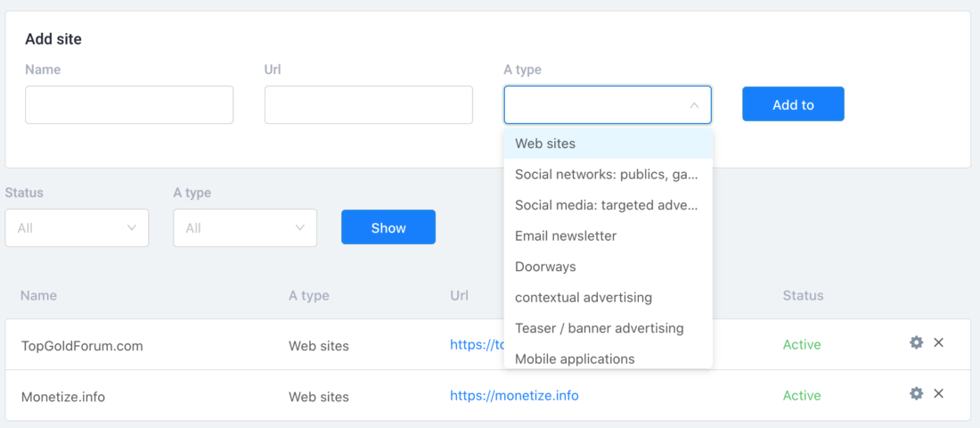Choose Social networks: publics option

pyautogui.click(x=608, y=175)
